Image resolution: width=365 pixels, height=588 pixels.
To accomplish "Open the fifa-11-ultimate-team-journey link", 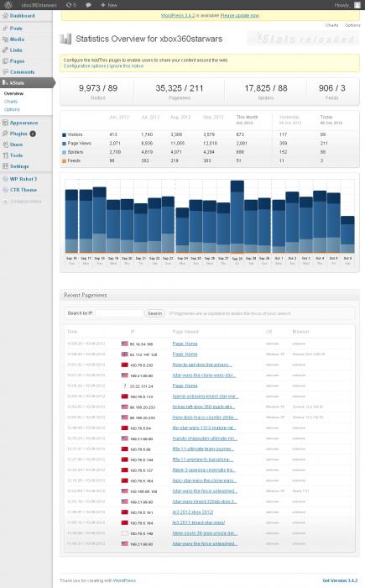I will click(204, 449).
